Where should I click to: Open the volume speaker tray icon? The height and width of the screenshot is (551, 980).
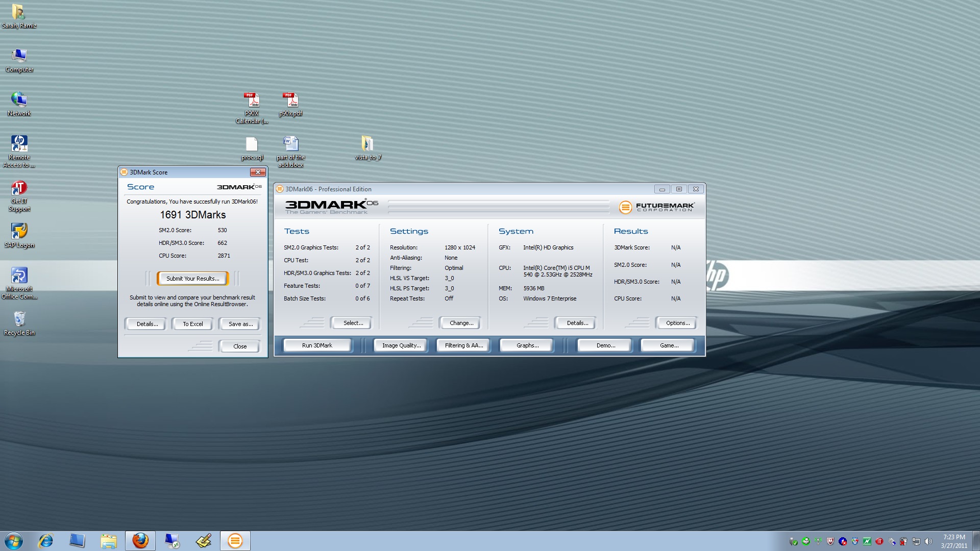[928, 541]
